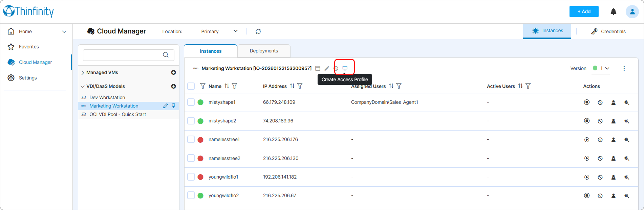Open Cloud Manager in the sidebar
This screenshot has width=644, height=210.
tap(35, 62)
